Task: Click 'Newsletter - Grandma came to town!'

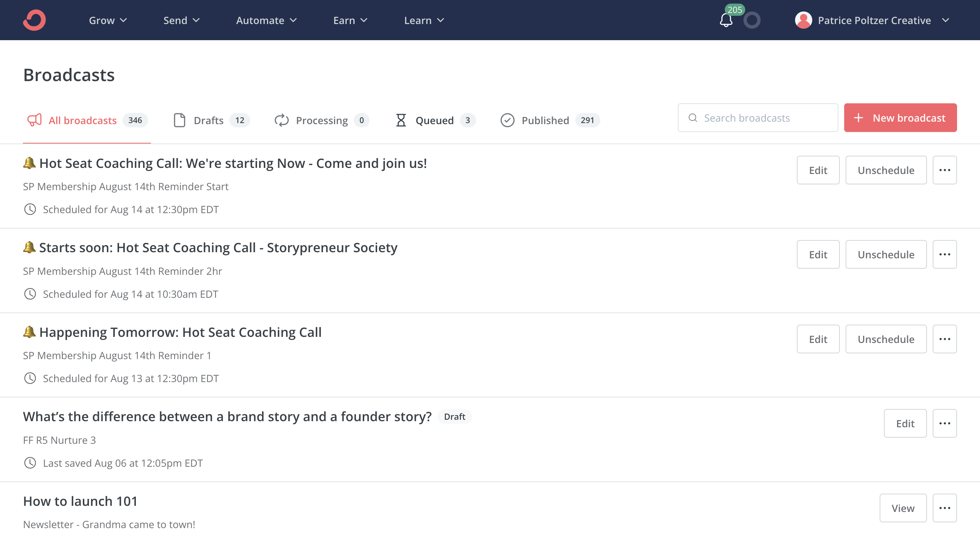Action: point(109,524)
